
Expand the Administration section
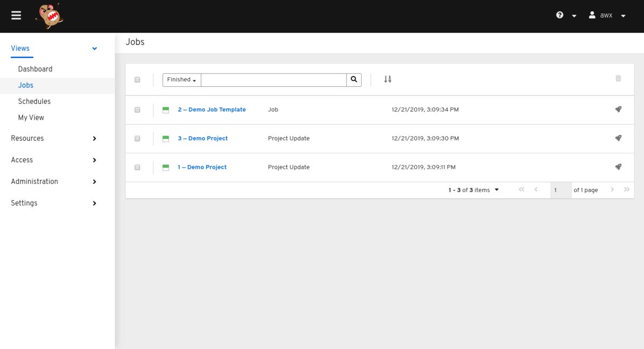point(94,181)
